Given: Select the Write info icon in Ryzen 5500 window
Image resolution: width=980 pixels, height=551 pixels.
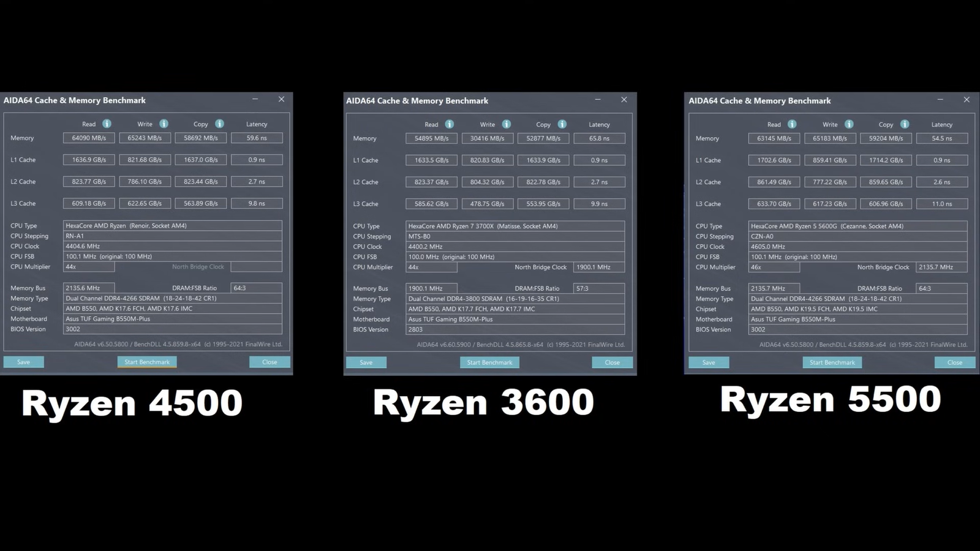Looking at the screenshot, I should (848, 124).
